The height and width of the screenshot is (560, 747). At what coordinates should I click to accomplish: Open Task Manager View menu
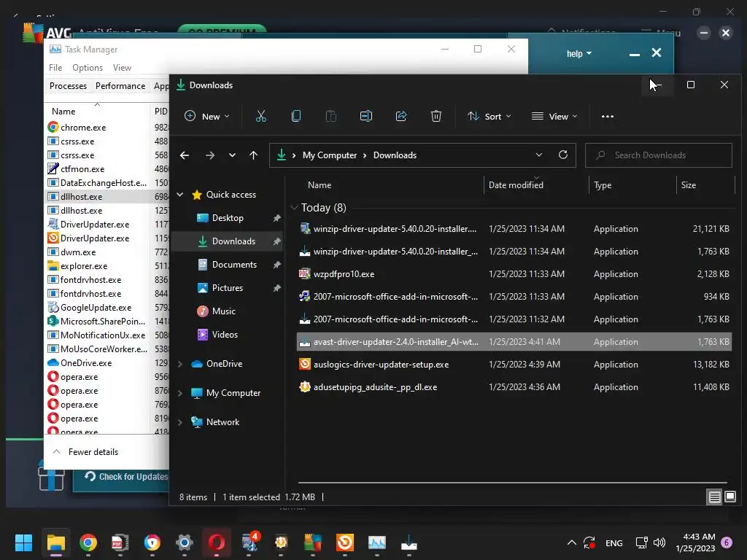coord(122,68)
